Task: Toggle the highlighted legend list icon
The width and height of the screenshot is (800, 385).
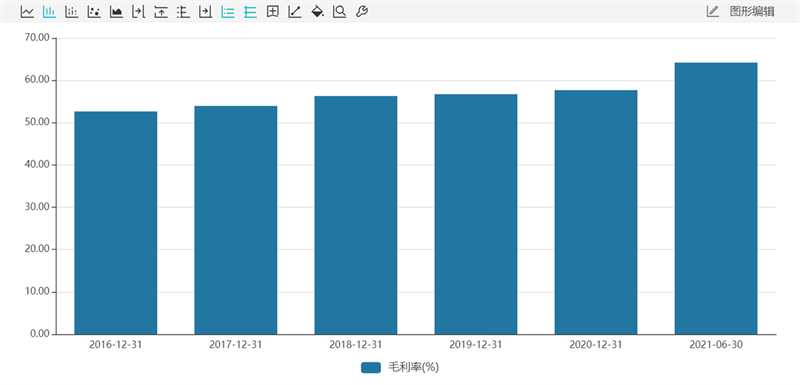Action: pyautogui.click(x=228, y=12)
